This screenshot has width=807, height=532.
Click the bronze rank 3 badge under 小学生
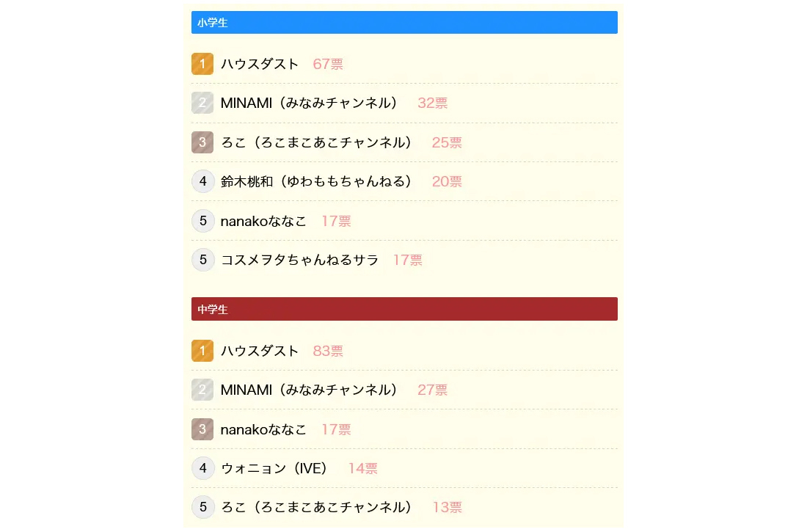coord(202,142)
